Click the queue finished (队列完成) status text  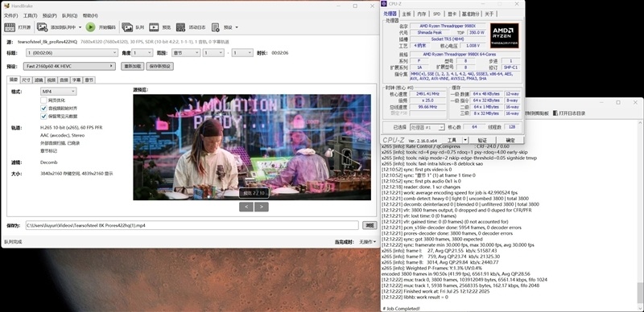point(13,242)
